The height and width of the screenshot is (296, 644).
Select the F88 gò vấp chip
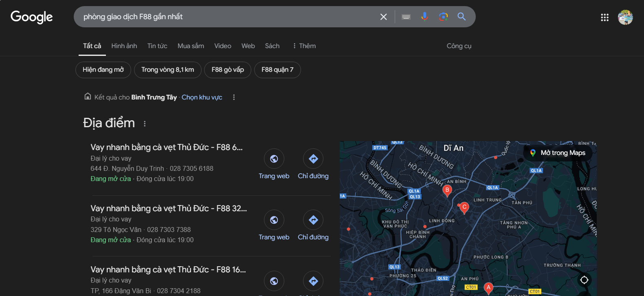(228, 70)
